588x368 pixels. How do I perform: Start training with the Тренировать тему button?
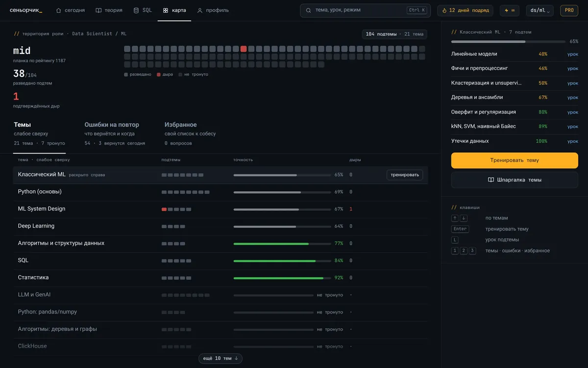(514, 160)
